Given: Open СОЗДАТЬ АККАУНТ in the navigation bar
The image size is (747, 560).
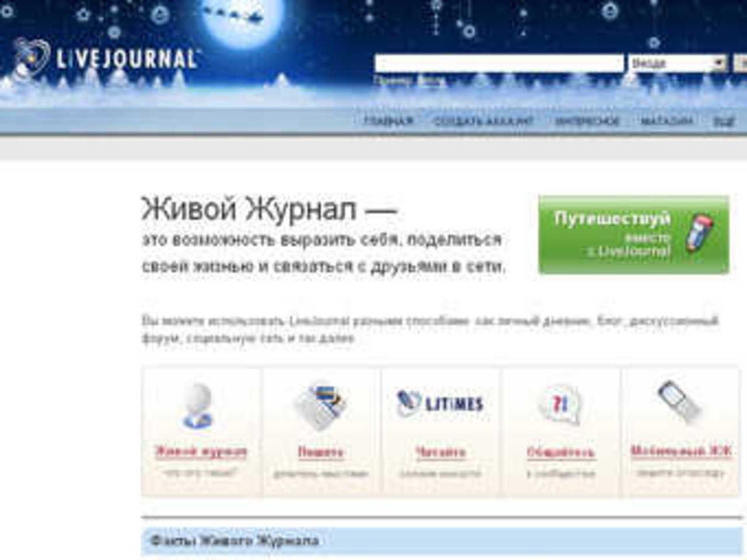Looking at the screenshot, I should 483,121.
